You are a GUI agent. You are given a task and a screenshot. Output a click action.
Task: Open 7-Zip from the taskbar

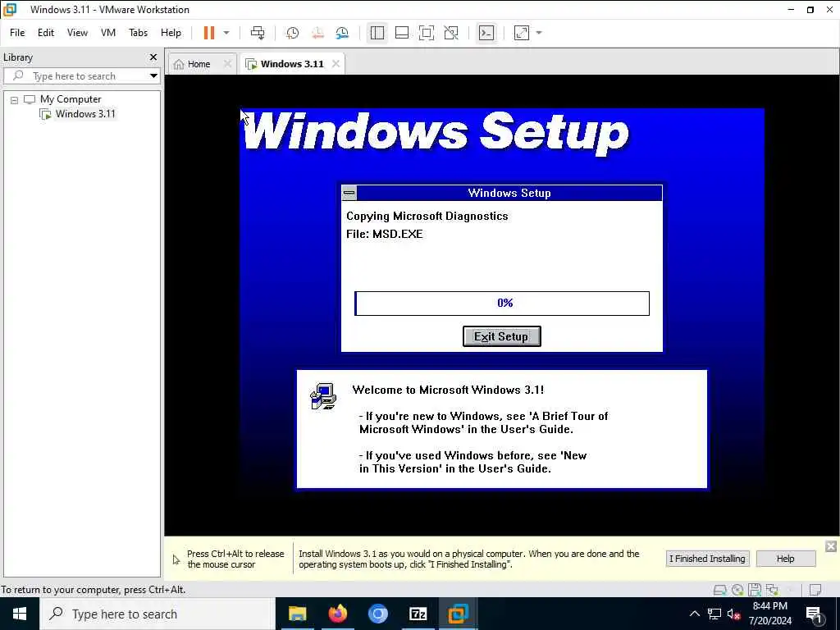418,614
